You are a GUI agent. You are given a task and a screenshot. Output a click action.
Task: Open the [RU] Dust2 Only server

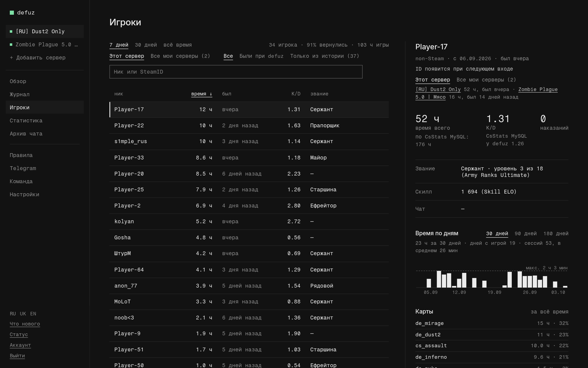point(45,31)
